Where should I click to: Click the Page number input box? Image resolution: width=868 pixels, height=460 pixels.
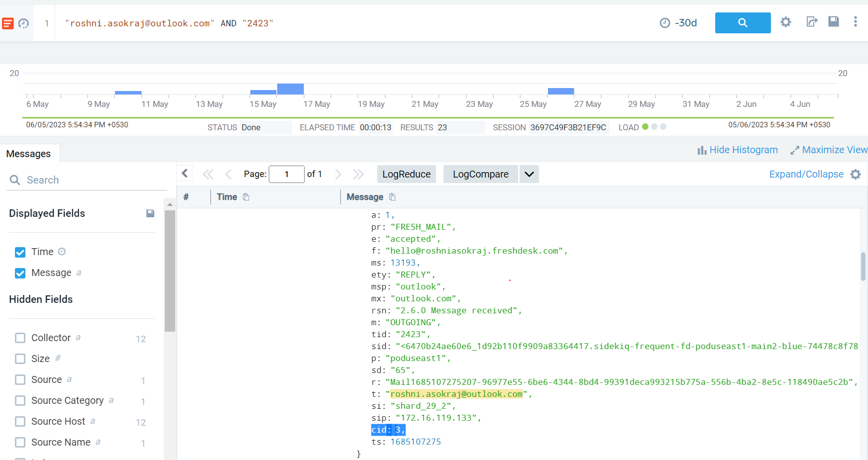tap(287, 174)
